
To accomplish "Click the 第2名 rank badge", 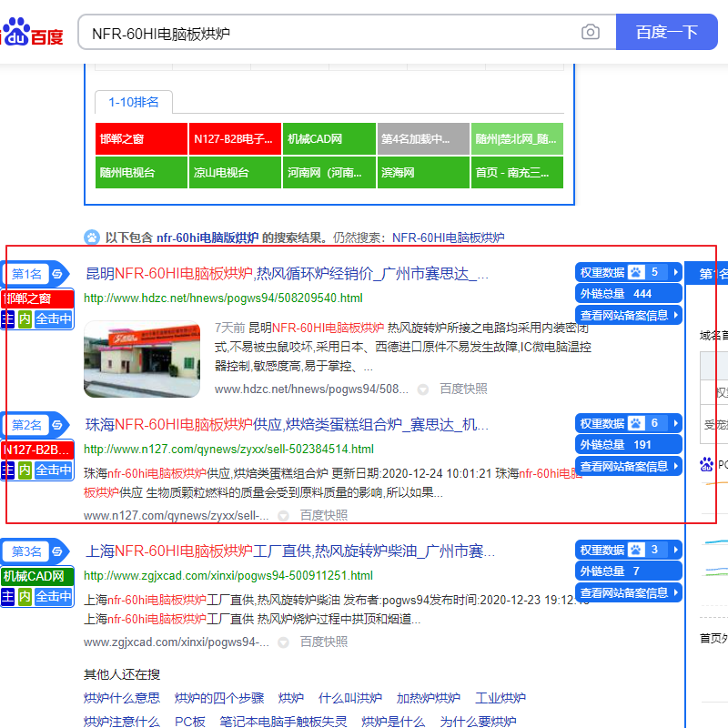I will 26,425.
